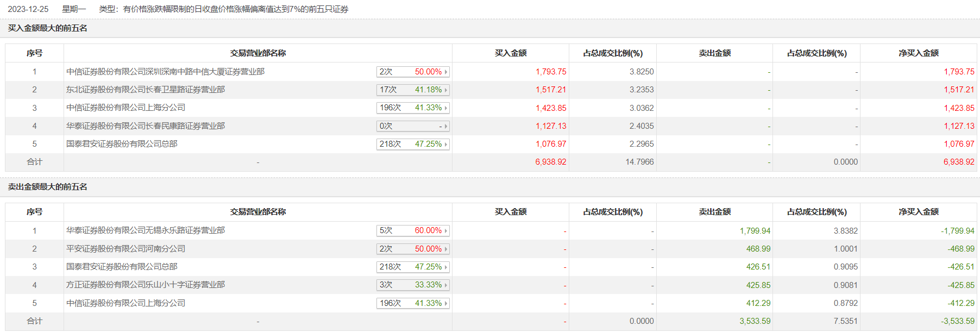Expand the 17次 41.18% box

[413, 90]
